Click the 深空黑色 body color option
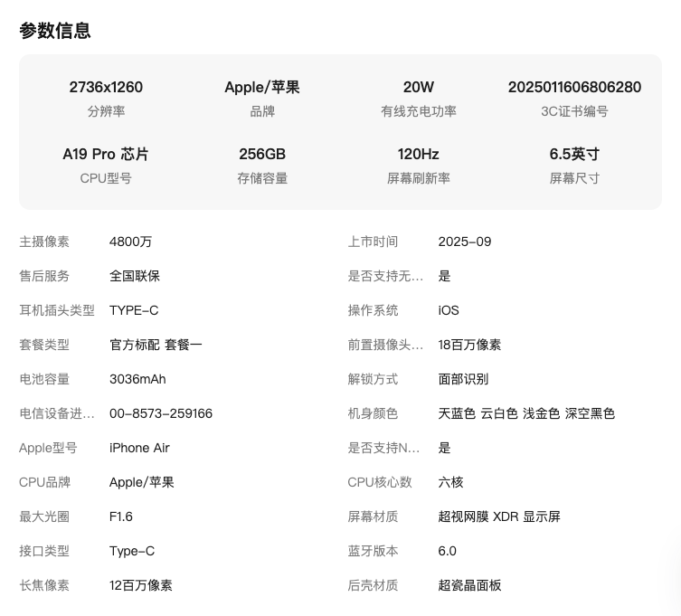681x616 pixels. [x=590, y=413]
